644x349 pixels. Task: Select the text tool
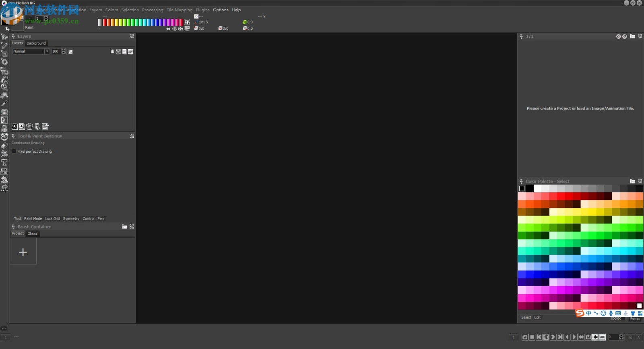coord(4,162)
